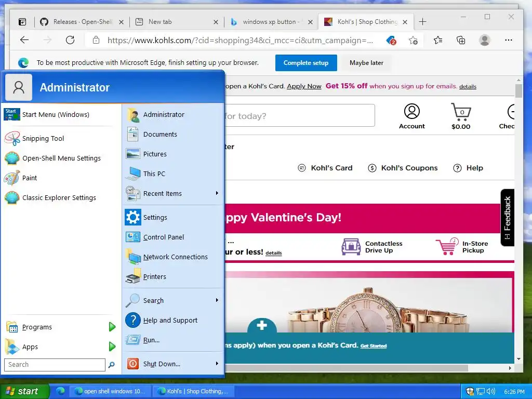Click the Complete setup button
532x399 pixels.
tap(306, 63)
